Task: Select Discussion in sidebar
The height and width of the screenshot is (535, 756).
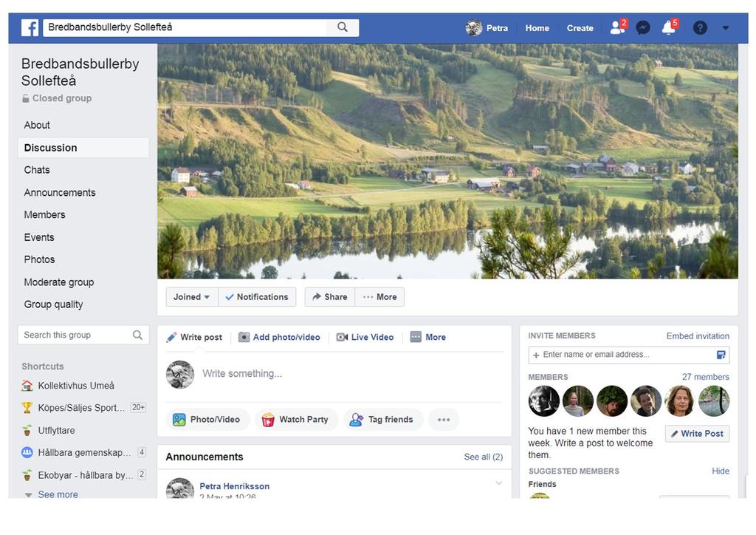Action: tap(83, 148)
